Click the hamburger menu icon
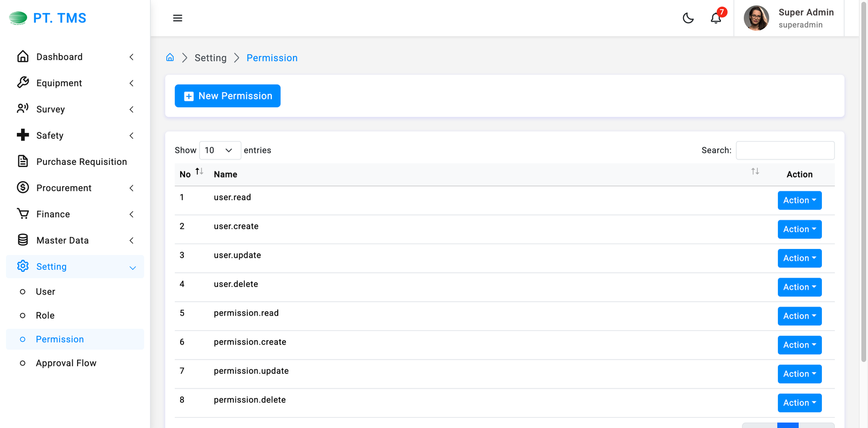This screenshot has height=428, width=868. (x=177, y=18)
